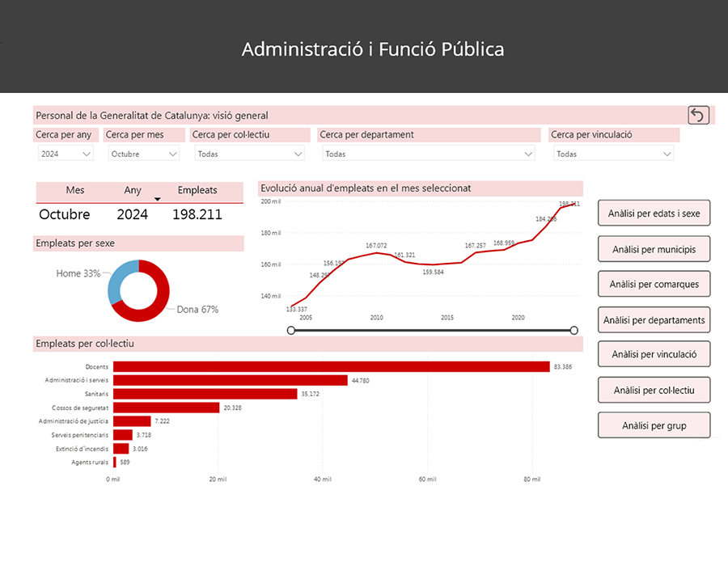Select Anàlisi per departaments button
The image size is (728, 562).
pyautogui.click(x=654, y=320)
